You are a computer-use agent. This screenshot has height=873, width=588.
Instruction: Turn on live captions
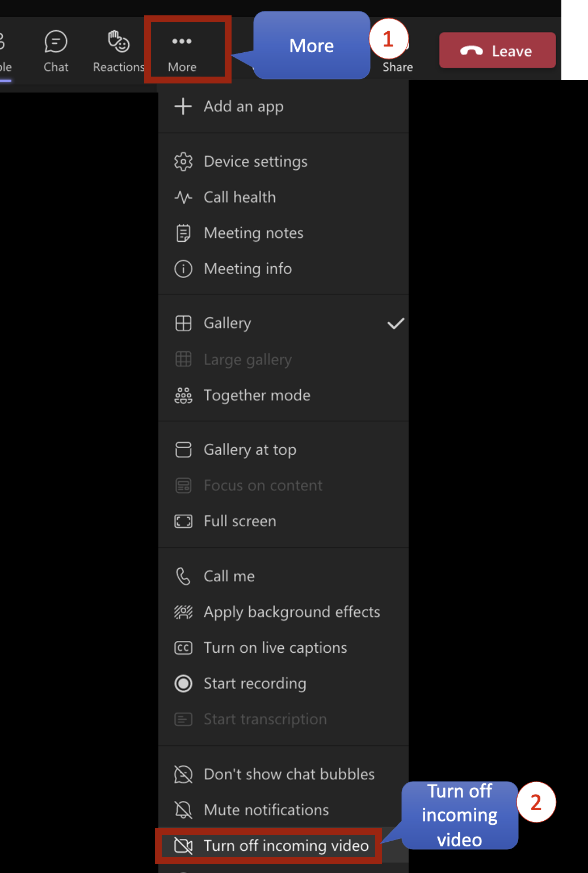(x=275, y=647)
